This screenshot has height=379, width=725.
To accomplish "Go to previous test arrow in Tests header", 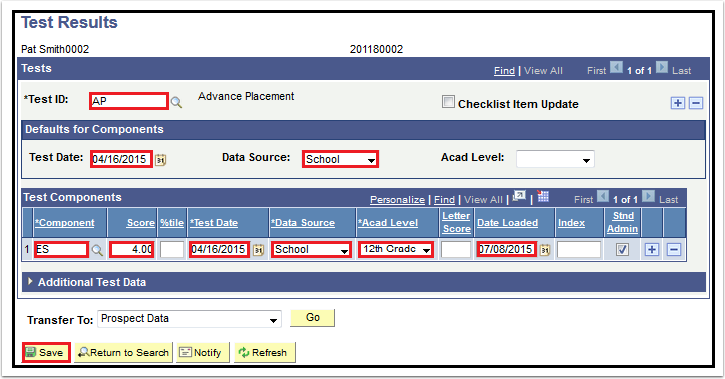I will coord(616,67).
